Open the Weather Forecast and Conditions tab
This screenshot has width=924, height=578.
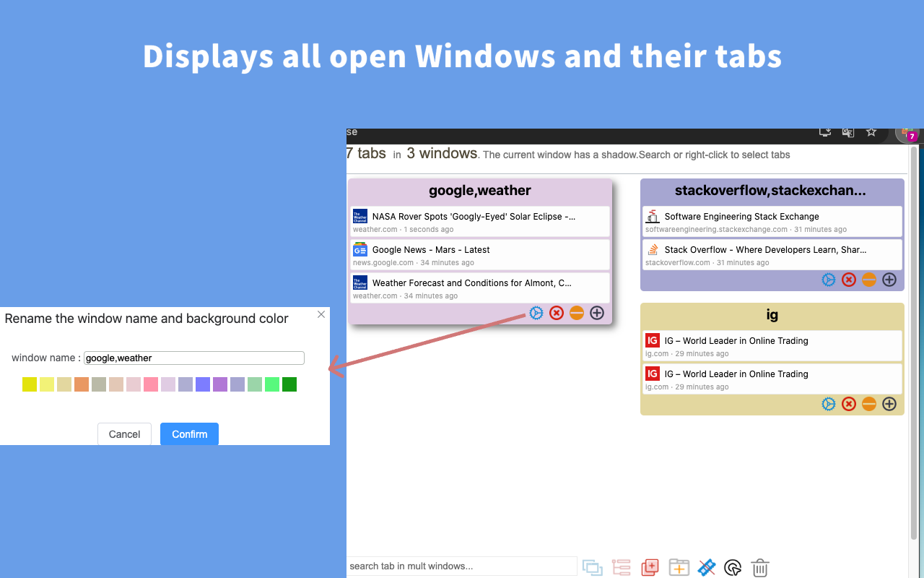coord(480,288)
